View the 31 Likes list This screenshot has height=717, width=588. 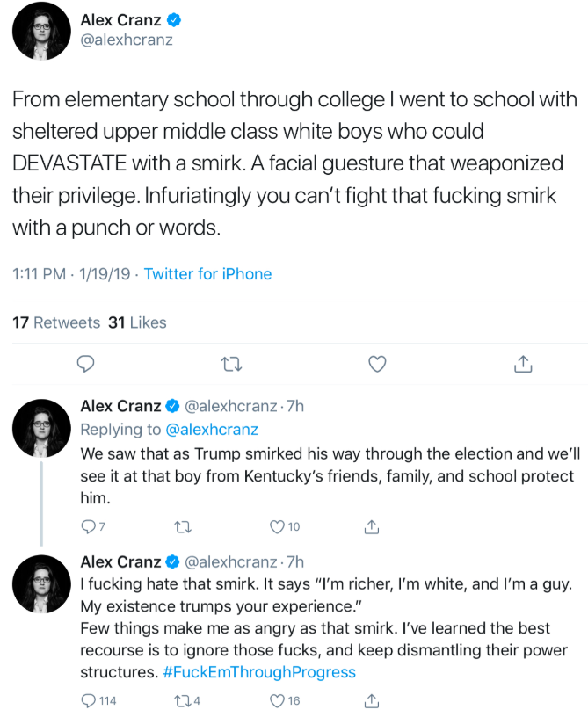point(137,322)
